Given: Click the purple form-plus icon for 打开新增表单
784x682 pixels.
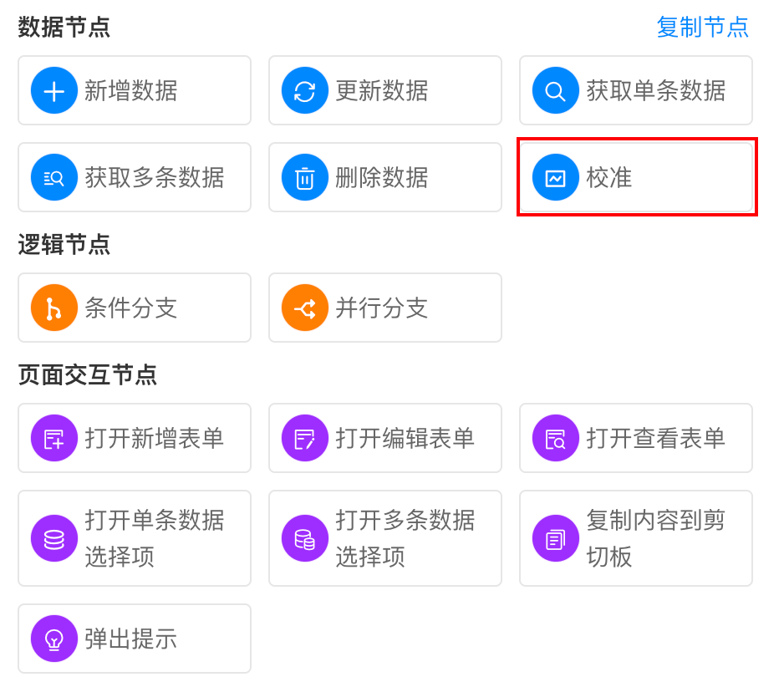Looking at the screenshot, I should pos(54,438).
